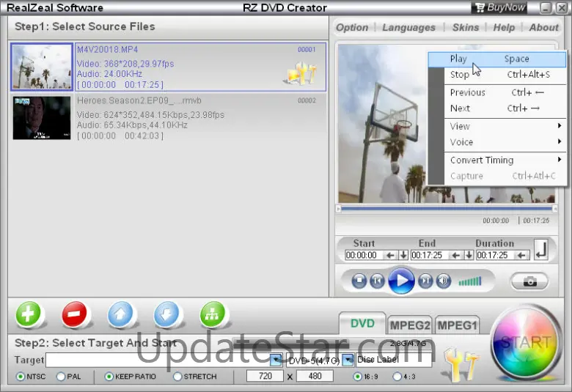This screenshot has width=572, height=392.
Task: Click the green add file button
Action: 29,314
